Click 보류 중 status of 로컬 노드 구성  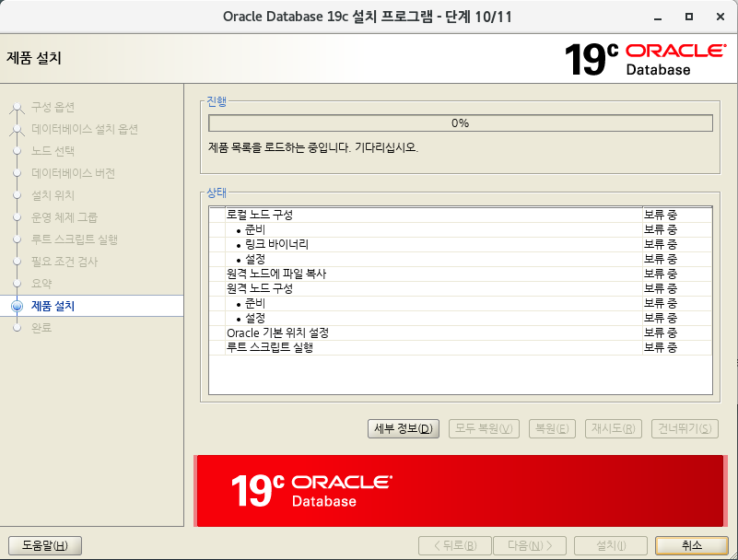(661, 215)
